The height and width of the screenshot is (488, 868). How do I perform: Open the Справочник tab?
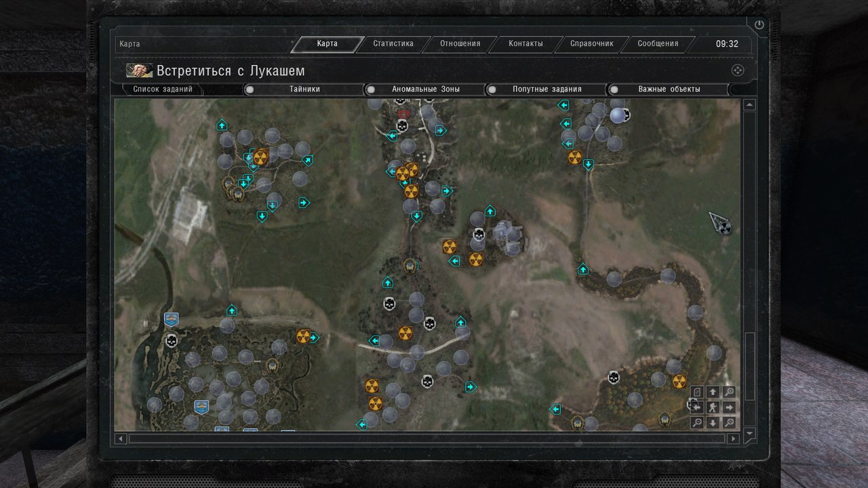(x=591, y=44)
